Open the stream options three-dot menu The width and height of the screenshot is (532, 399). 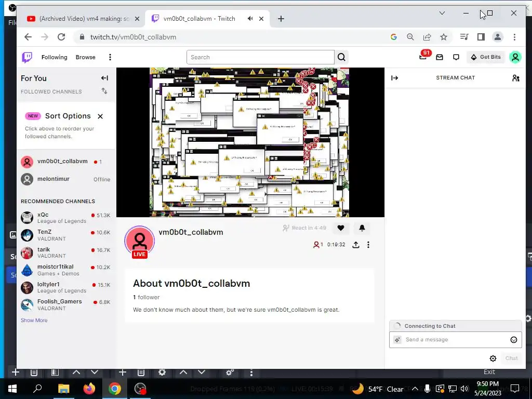pos(368,245)
